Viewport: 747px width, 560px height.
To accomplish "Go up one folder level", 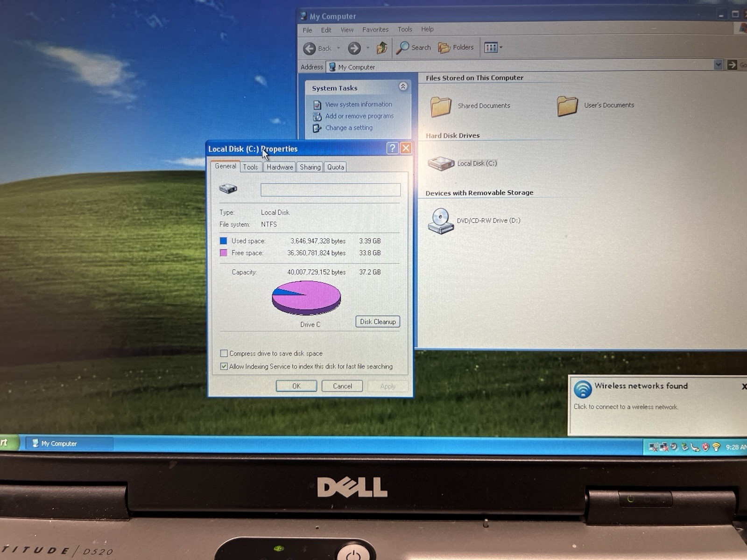I will [x=382, y=47].
